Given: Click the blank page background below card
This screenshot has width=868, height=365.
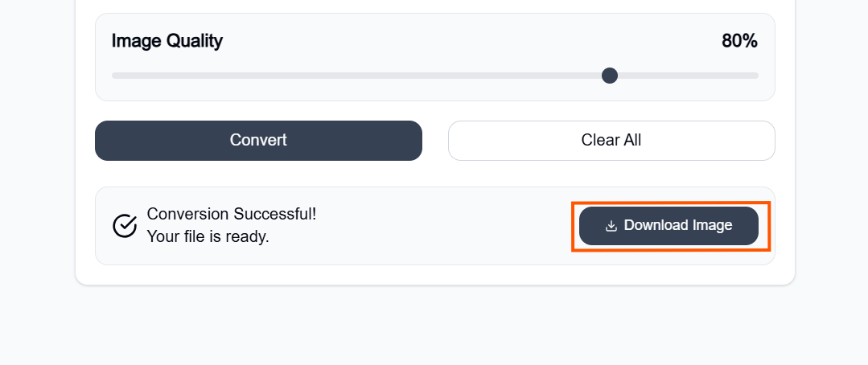Looking at the screenshot, I should coord(434,326).
